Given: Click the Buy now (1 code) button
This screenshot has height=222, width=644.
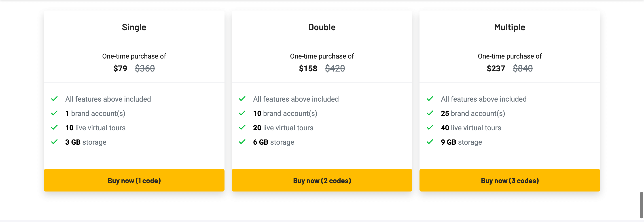Looking at the screenshot, I should pos(134,181).
